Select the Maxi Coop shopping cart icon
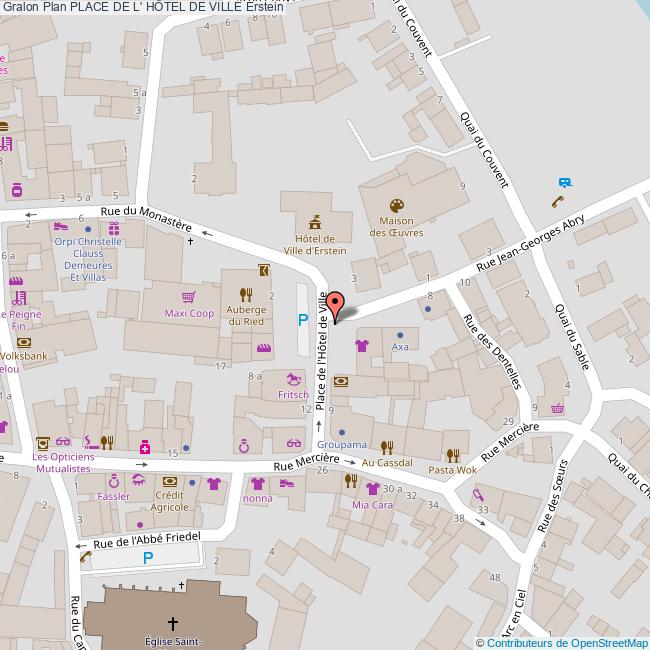The width and height of the screenshot is (650, 650). pyautogui.click(x=188, y=297)
